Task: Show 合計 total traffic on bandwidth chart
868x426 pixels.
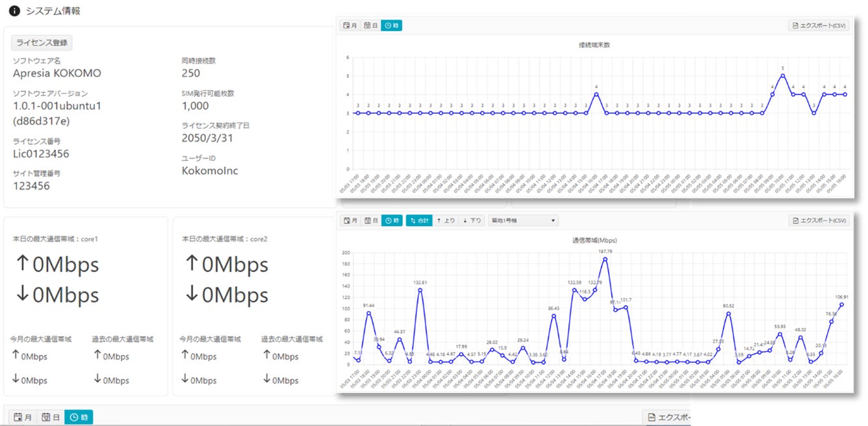Action: point(419,221)
